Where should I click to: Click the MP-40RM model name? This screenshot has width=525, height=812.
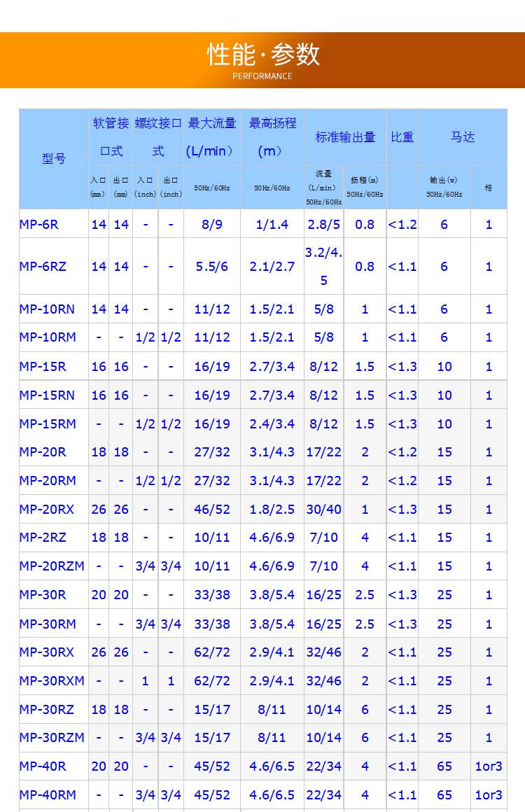[x=48, y=795]
